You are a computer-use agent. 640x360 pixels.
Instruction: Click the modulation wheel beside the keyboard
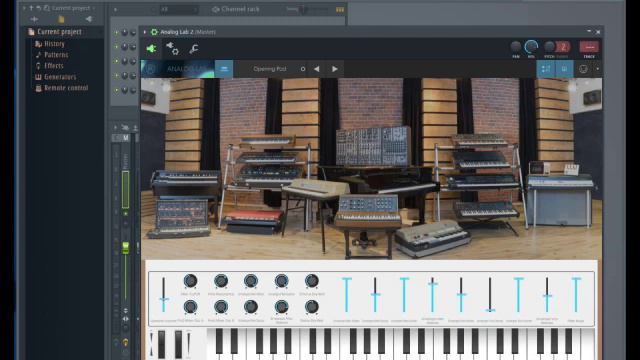coord(178,344)
